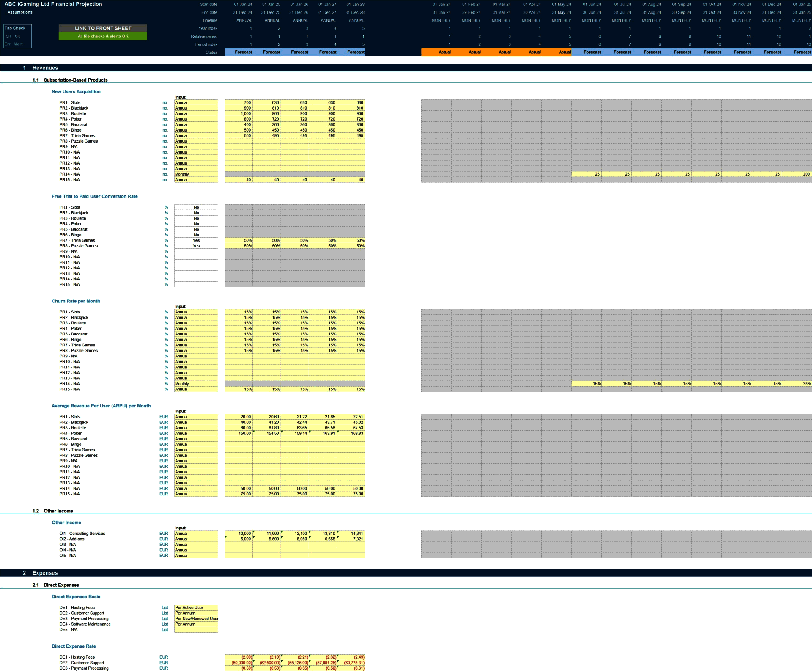The height and width of the screenshot is (671, 812).
Task: Click the Forecast status cell under 01-Jun-24 monthly
Action: [587, 52]
